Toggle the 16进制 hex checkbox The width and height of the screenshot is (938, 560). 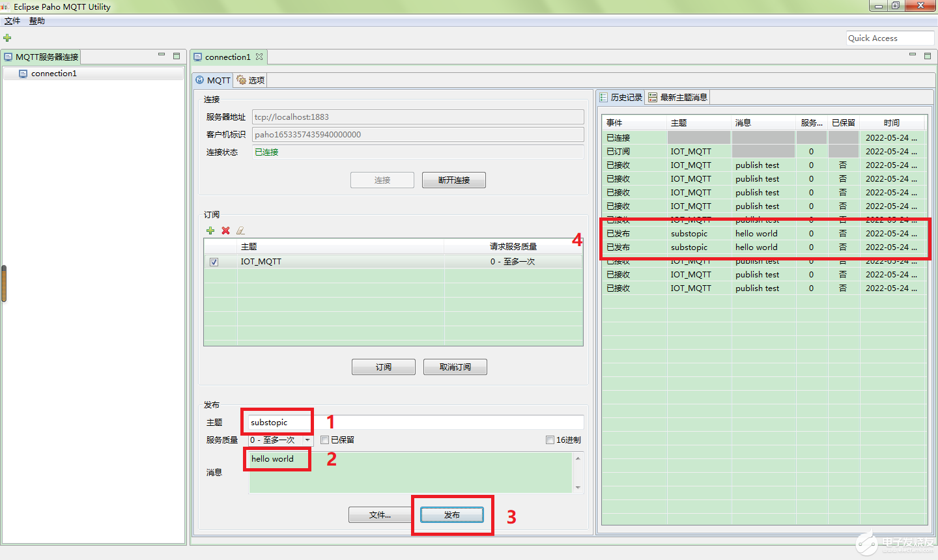pyautogui.click(x=550, y=440)
